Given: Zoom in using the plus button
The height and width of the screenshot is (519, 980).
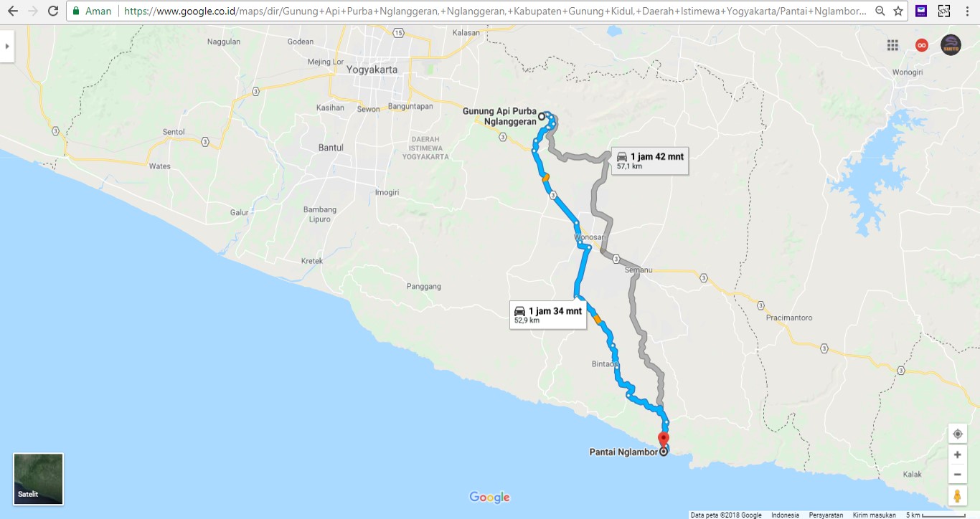Looking at the screenshot, I should [957, 454].
